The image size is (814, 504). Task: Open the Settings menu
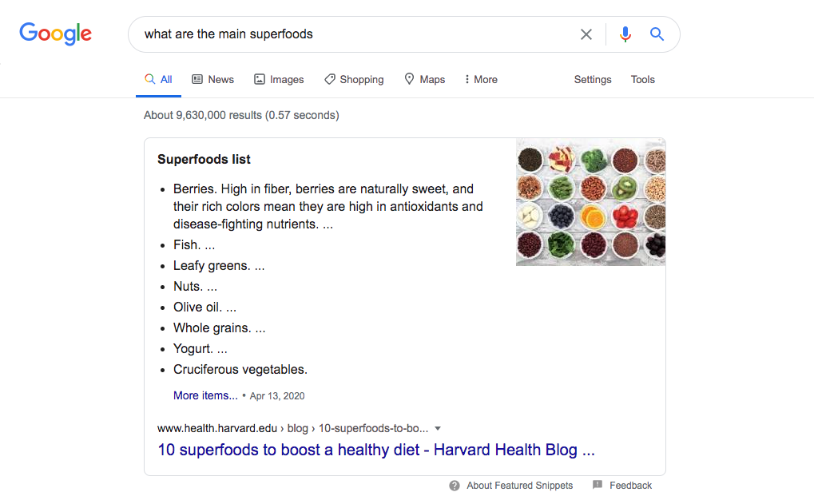pos(593,79)
